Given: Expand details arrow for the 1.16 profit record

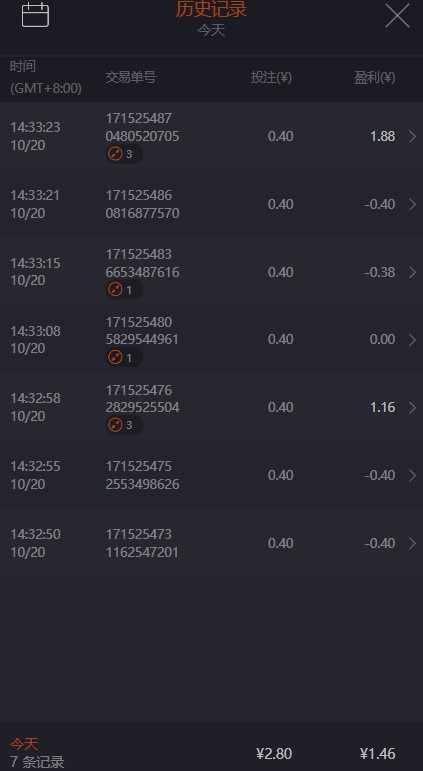Looking at the screenshot, I should point(412,408).
